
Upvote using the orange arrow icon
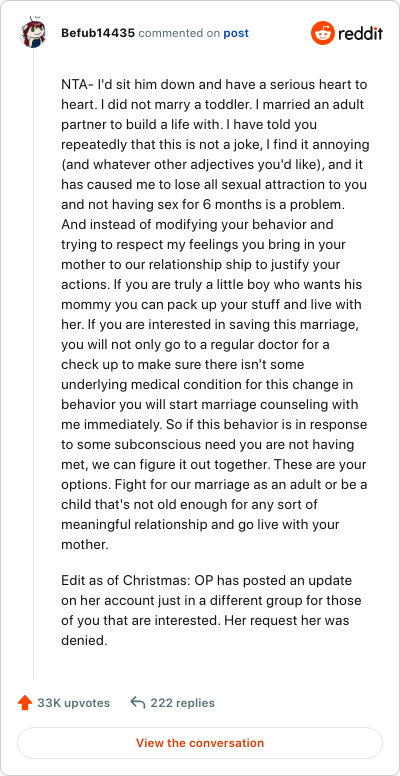[25, 703]
